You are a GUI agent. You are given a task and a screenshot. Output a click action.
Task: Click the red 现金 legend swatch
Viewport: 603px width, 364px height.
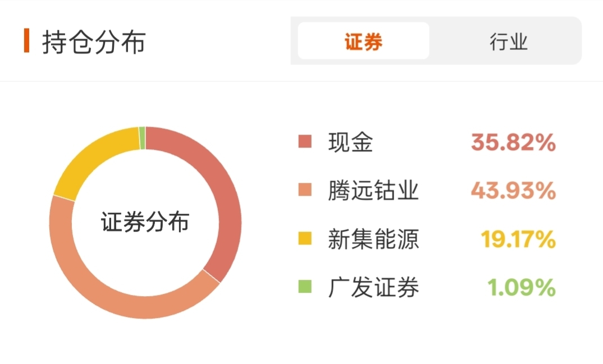(305, 141)
